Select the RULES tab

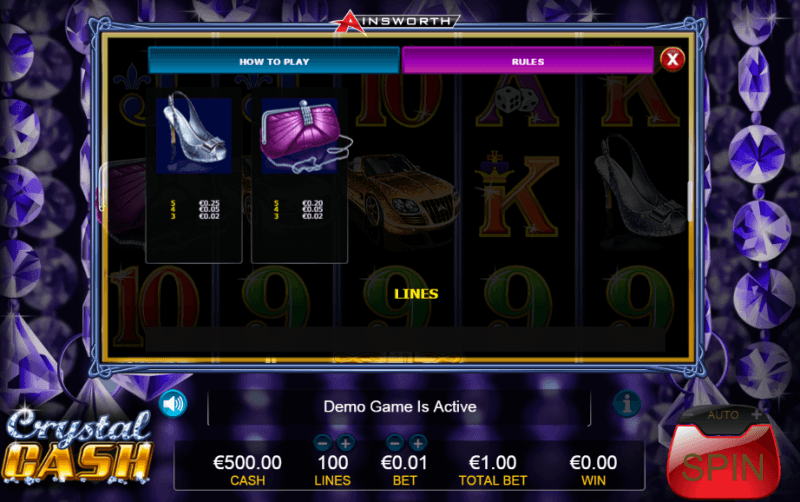point(528,61)
